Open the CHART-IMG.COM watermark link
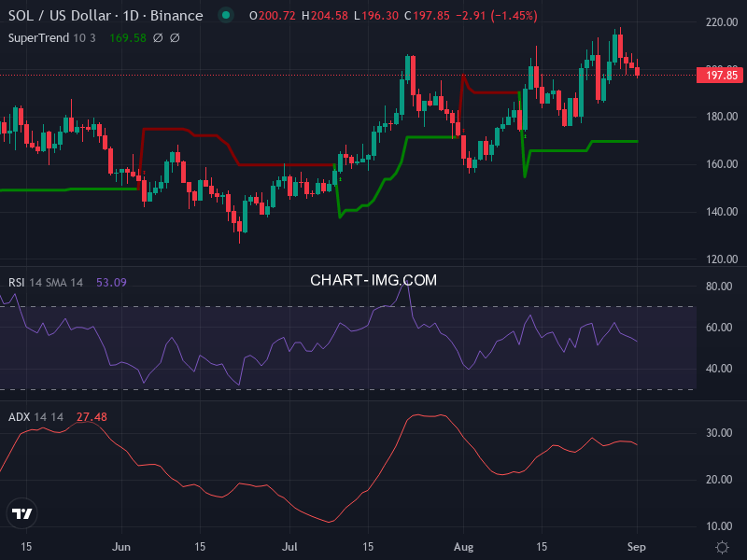Viewport: 747px width, 560px height. click(373, 280)
